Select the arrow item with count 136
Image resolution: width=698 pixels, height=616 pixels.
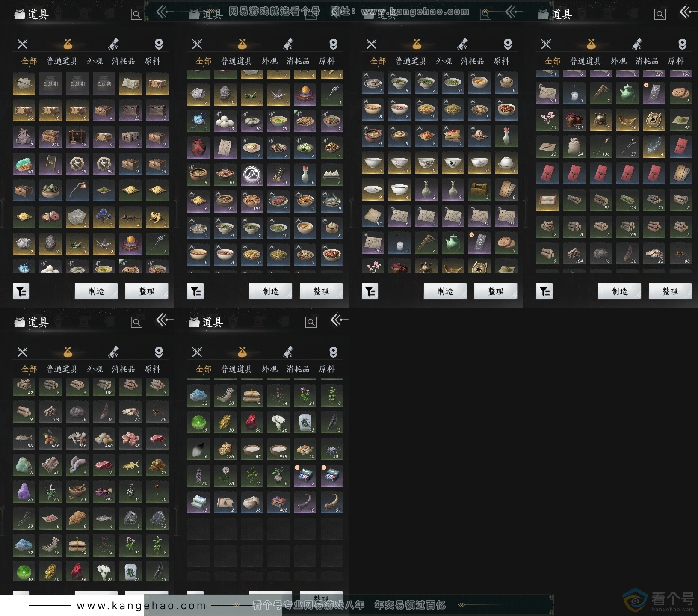601,147
